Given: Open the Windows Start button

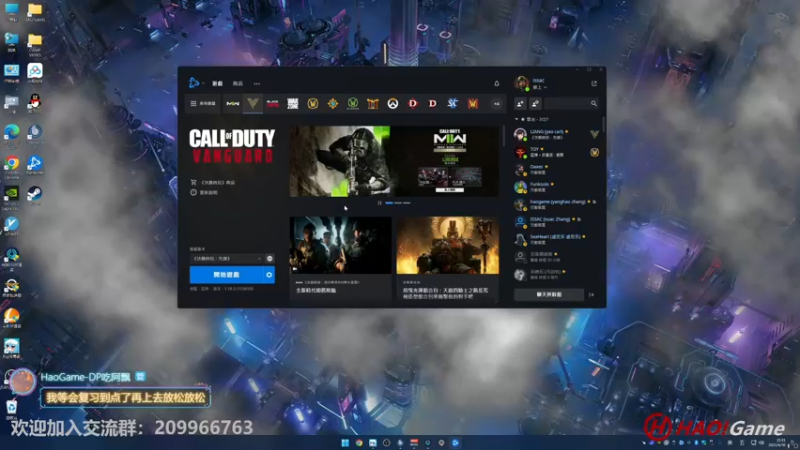Looking at the screenshot, I should pyautogui.click(x=345, y=443).
